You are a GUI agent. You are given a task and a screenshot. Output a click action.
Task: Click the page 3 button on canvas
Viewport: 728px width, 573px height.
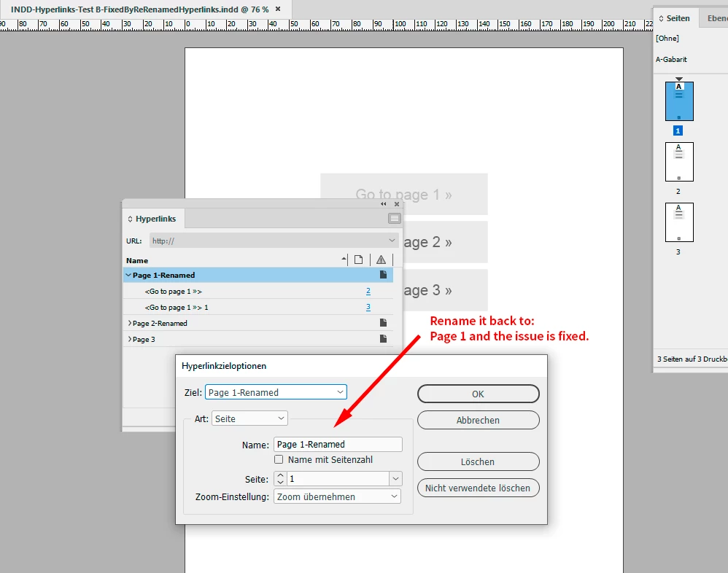(445, 290)
